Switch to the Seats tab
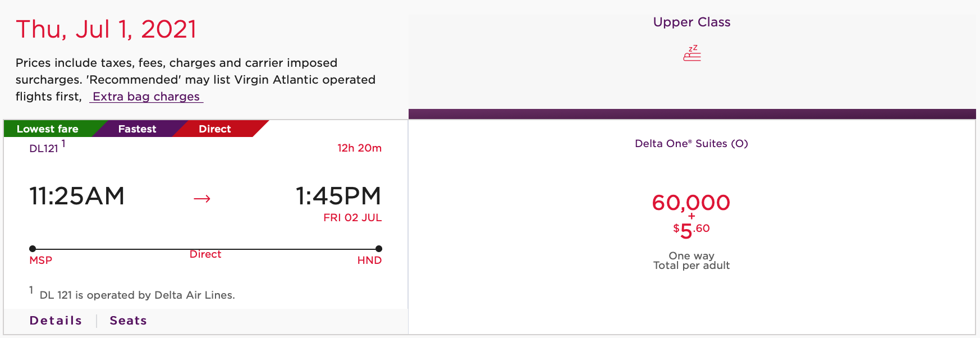This screenshot has height=338, width=980. coord(128,320)
